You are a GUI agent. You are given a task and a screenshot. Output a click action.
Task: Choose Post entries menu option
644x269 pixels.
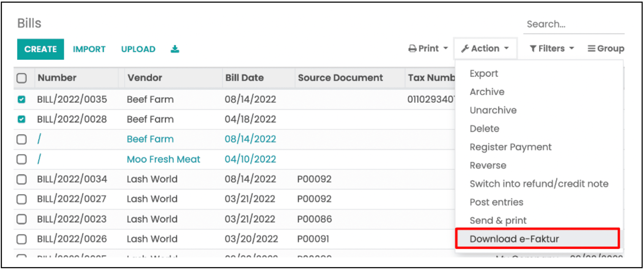(x=496, y=202)
